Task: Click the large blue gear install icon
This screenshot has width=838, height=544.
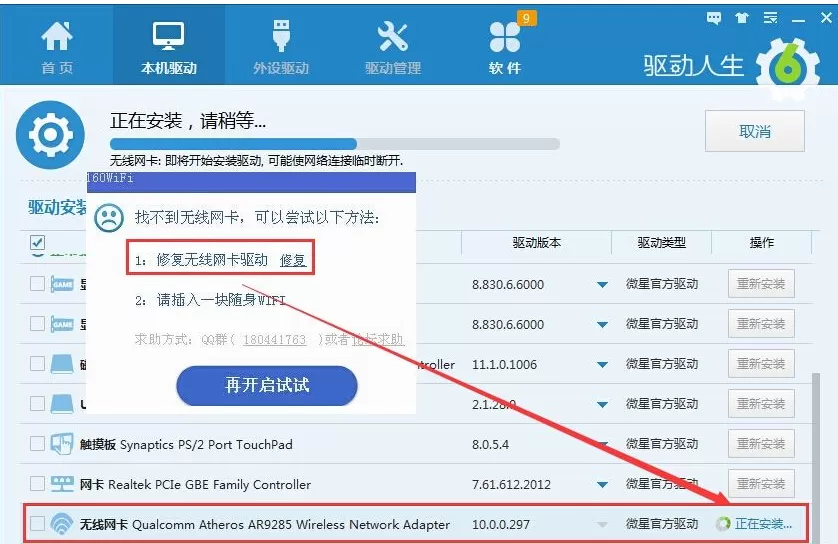Action: point(50,135)
